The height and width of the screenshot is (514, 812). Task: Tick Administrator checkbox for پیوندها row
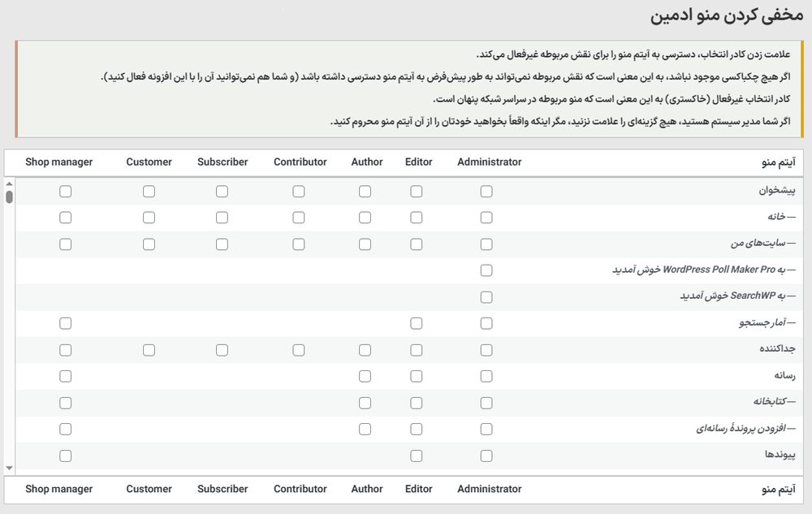(486, 456)
